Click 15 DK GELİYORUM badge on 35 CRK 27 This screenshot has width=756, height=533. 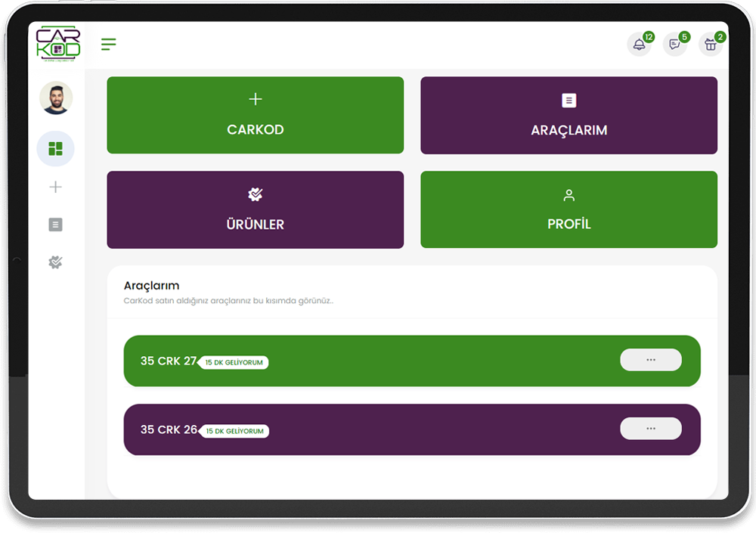click(x=234, y=363)
